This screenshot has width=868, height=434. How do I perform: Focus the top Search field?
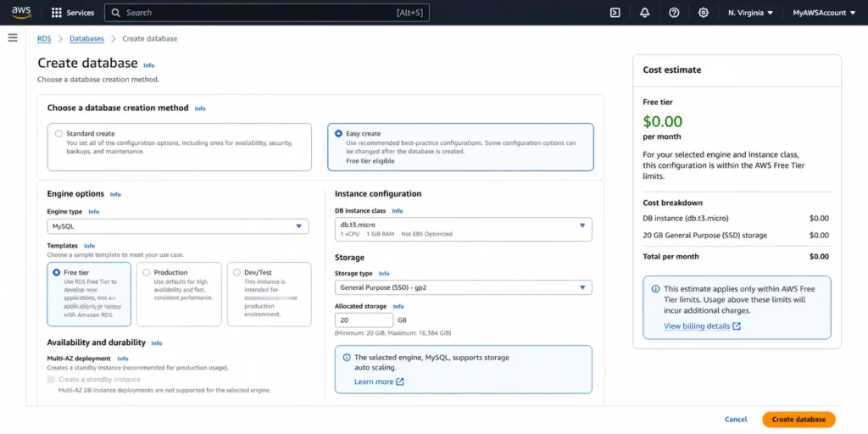[x=267, y=13]
